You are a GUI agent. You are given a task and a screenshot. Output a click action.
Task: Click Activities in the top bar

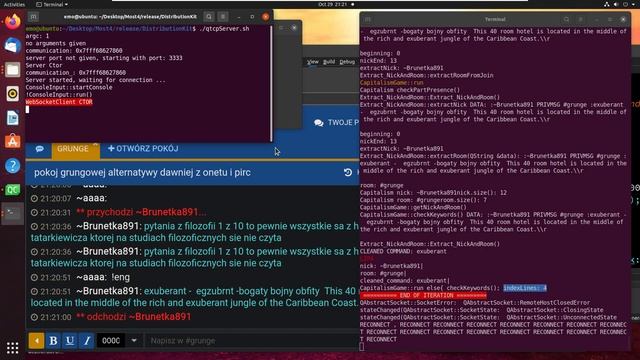point(14,4)
